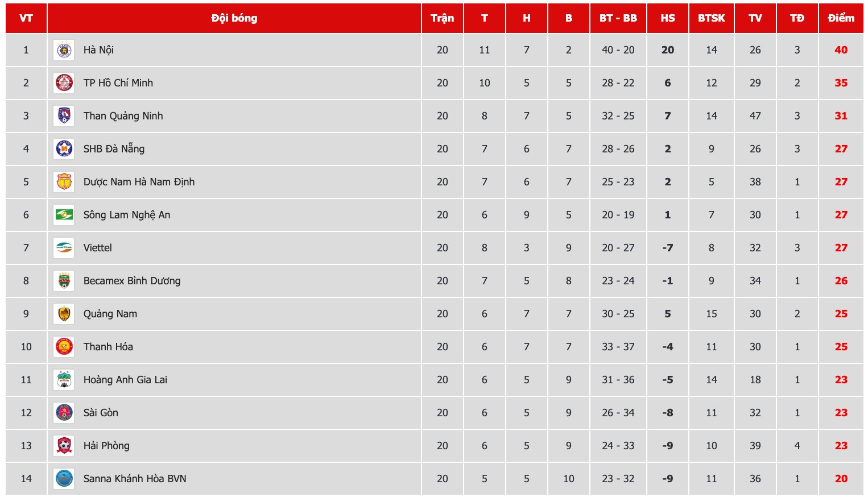This screenshot has width=868, height=497.
Task: Select the Thanh Hóa team name
Action: click(108, 347)
